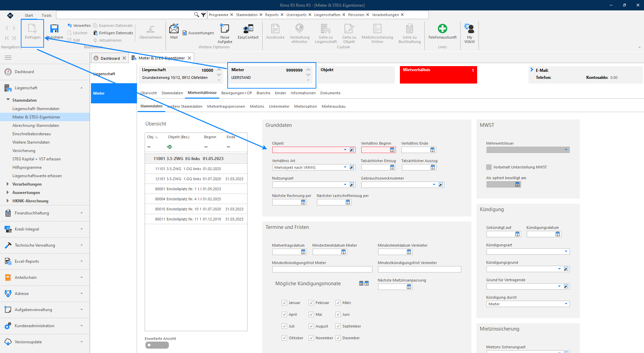Screen dimensions: 644x353
Task: Click Verwerfen undo icon
Action: [x=70, y=26]
